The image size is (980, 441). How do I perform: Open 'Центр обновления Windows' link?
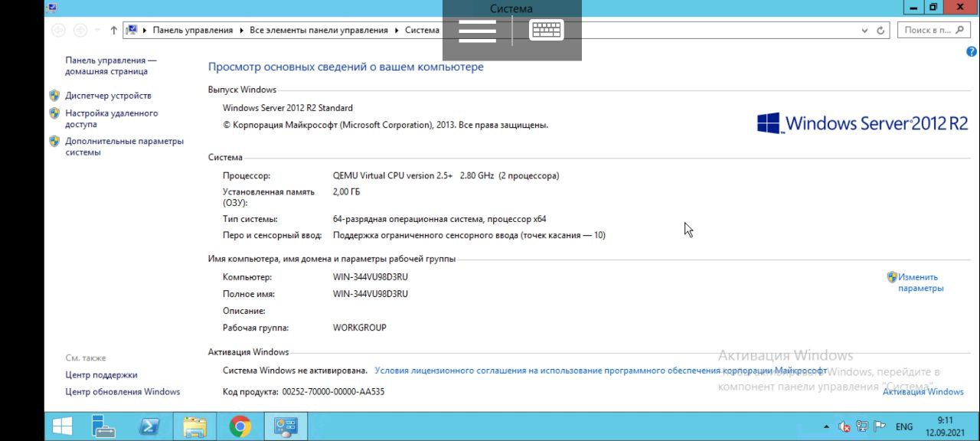click(123, 392)
